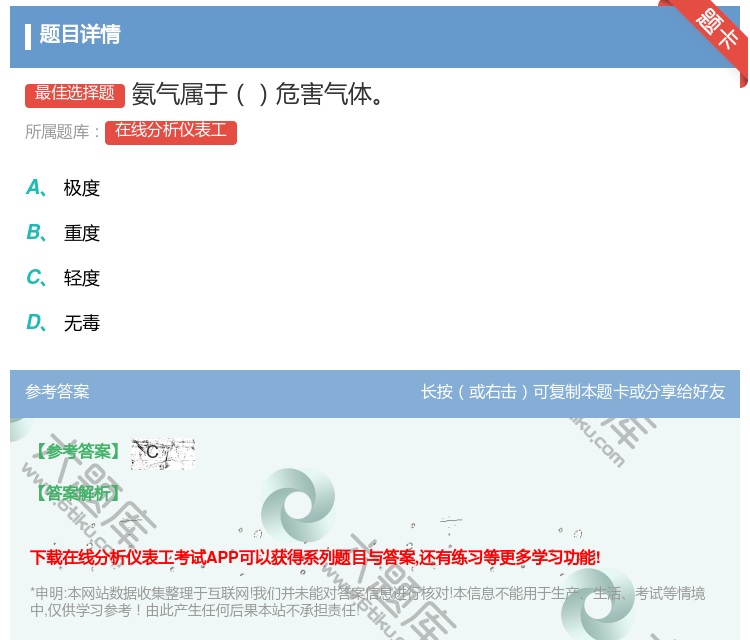Image resolution: width=750 pixels, height=640 pixels.
Task: Choose option D 无毒
Action: coord(63,323)
